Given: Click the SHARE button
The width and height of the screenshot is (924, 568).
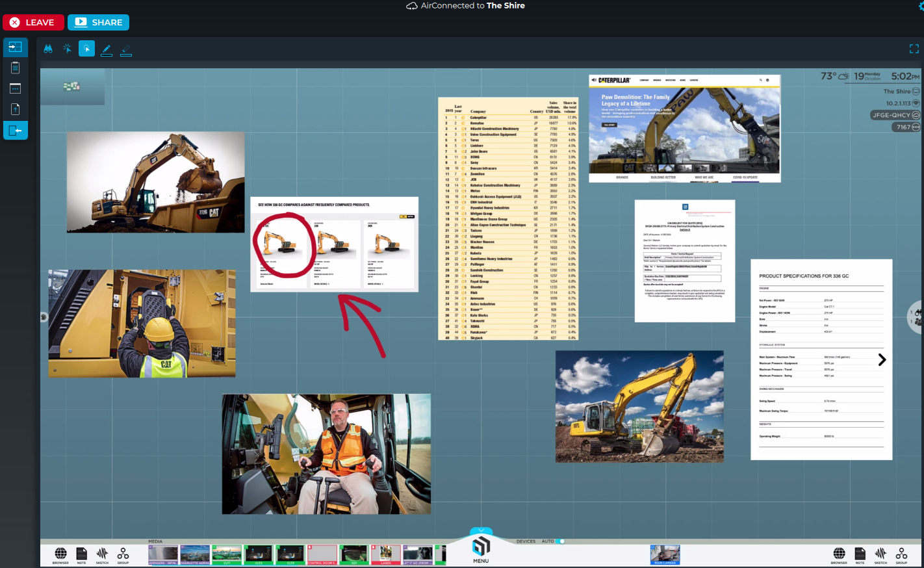Looking at the screenshot, I should click(99, 22).
